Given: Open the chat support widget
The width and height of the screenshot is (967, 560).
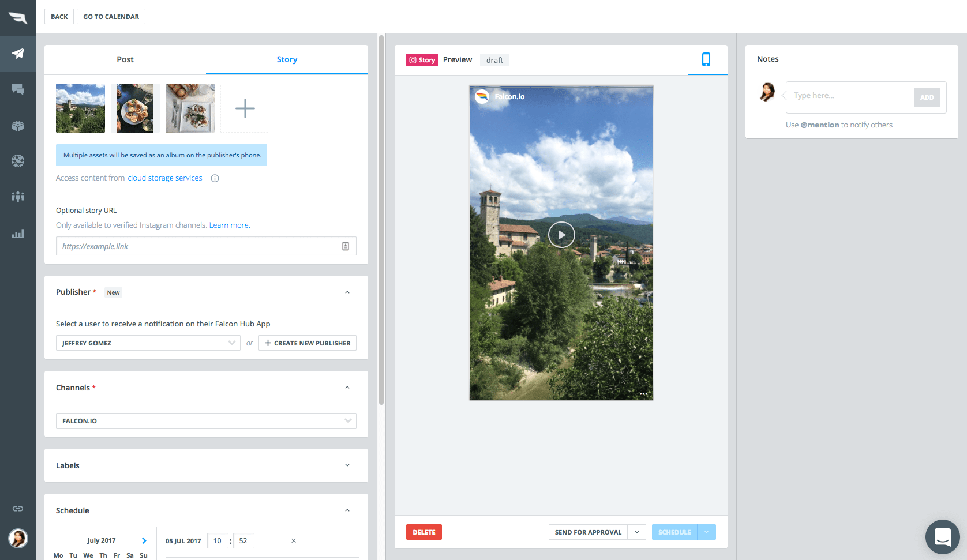Looking at the screenshot, I should (942, 537).
